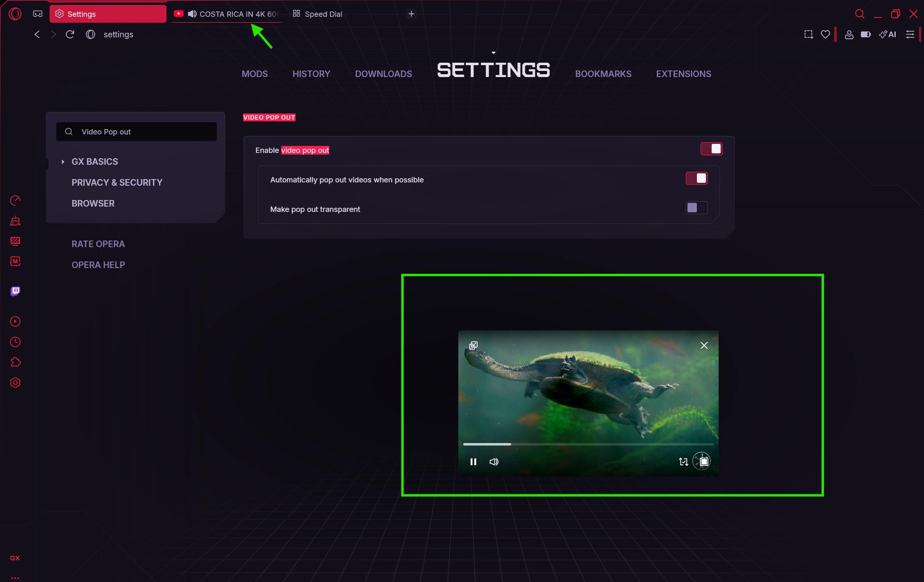
Task: Click the dropdown arrow above Settings title
Action: pos(493,53)
